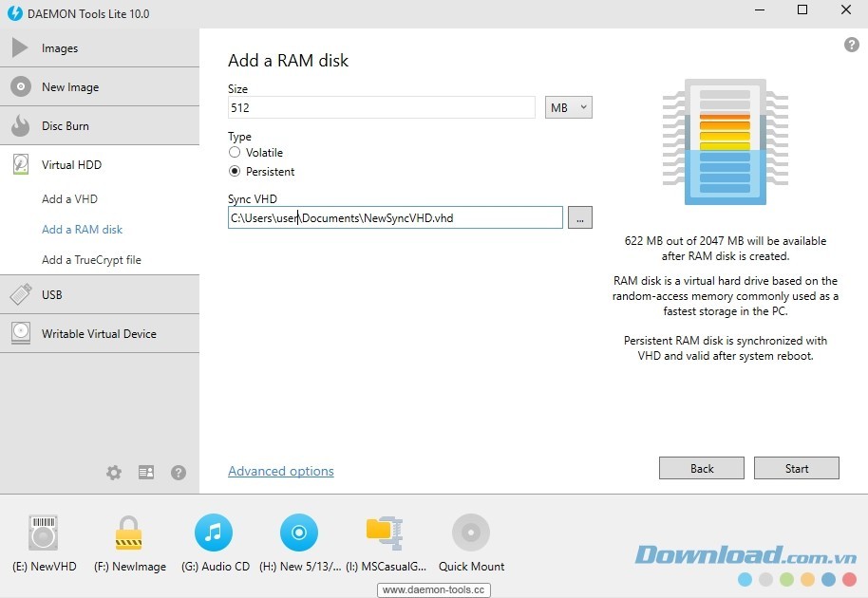
Task: Choose Add a TrueCrypt file option
Action: [x=91, y=260]
